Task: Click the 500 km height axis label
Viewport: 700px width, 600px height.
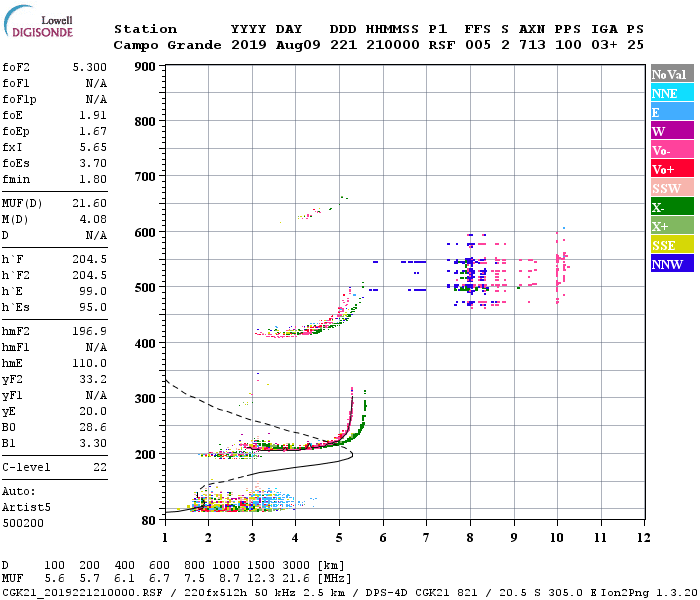Action: pyautogui.click(x=146, y=288)
